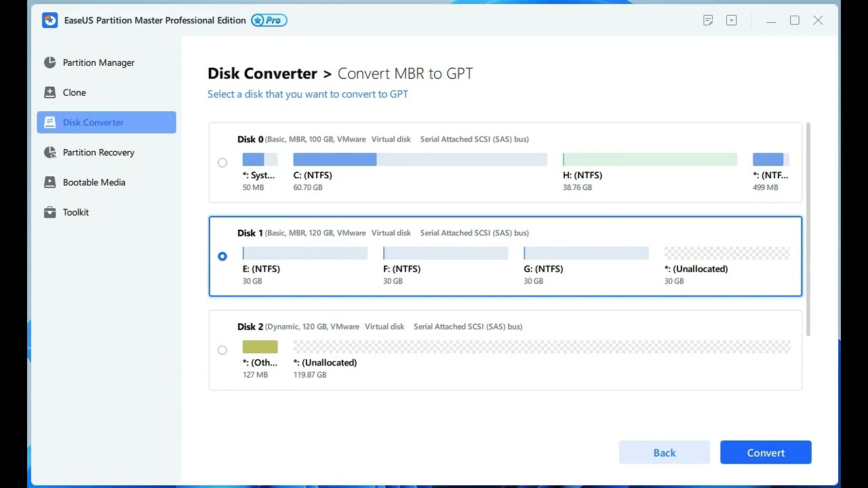Image resolution: width=868 pixels, height=488 pixels.
Task: Click the Disk 1 title text
Action: pos(250,232)
